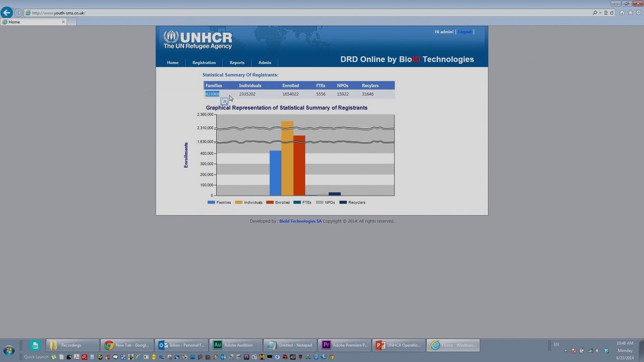The width and height of the screenshot is (644, 362).
Task: Click the UNHCR logo in the header
Action: (x=198, y=40)
